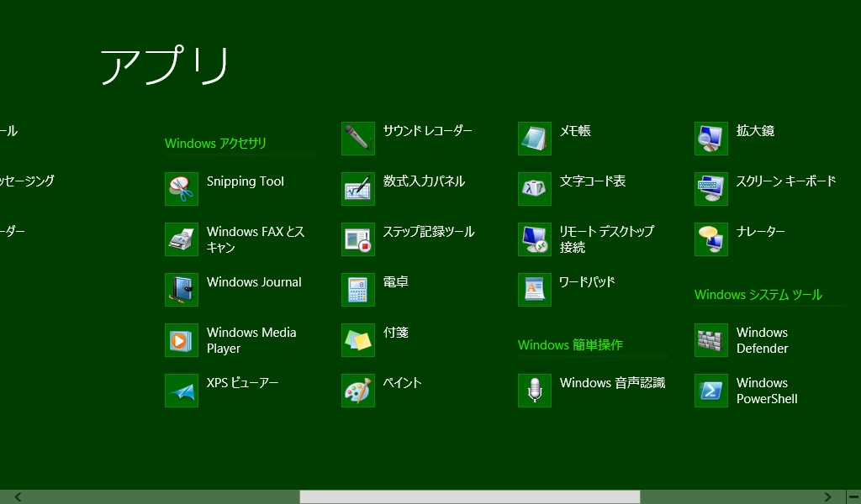The width and height of the screenshot is (861, 504).
Task: Click the horizontal scrollbar thumb
Action: [x=470, y=497]
